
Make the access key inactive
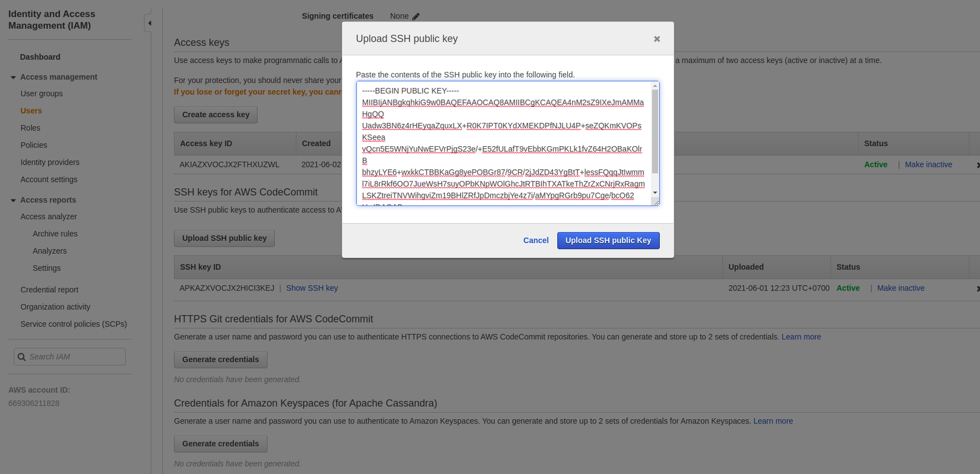[x=928, y=165]
